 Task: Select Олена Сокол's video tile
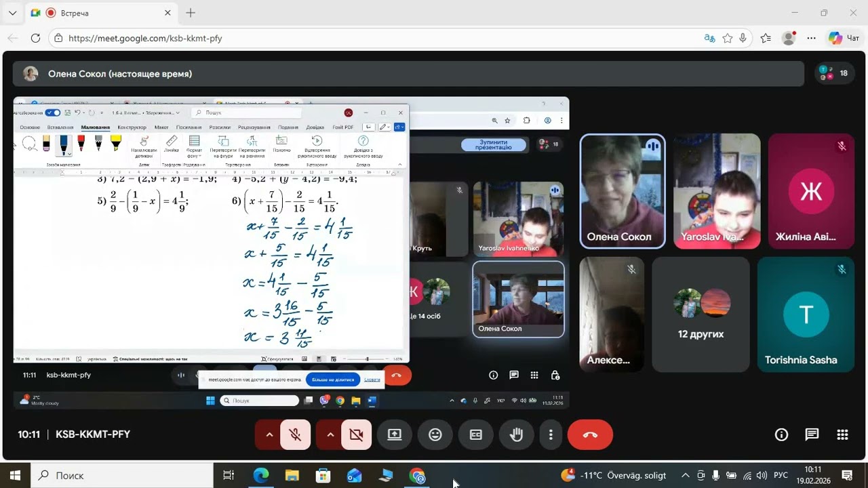point(623,191)
